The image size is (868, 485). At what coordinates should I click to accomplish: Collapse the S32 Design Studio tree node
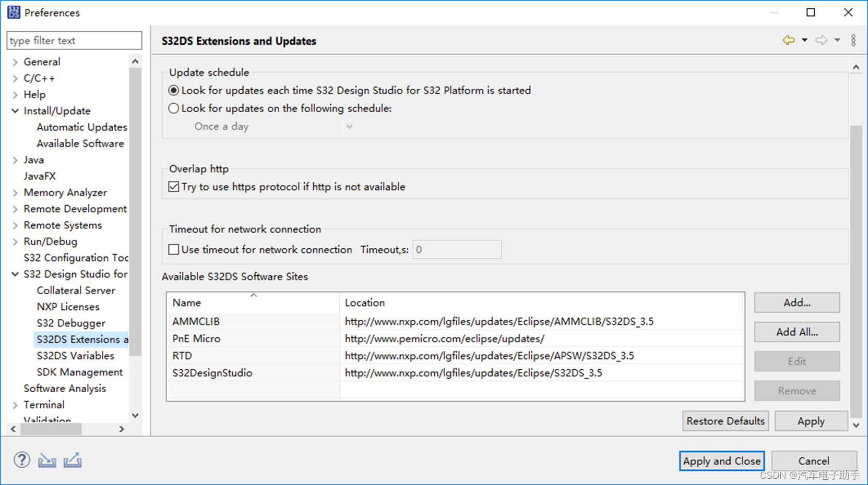click(x=15, y=274)
